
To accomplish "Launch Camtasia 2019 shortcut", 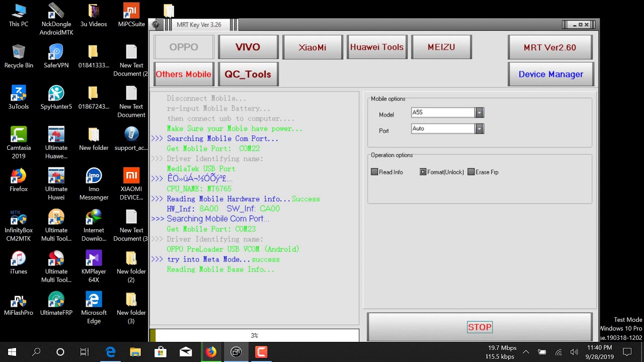I will 19,143.
